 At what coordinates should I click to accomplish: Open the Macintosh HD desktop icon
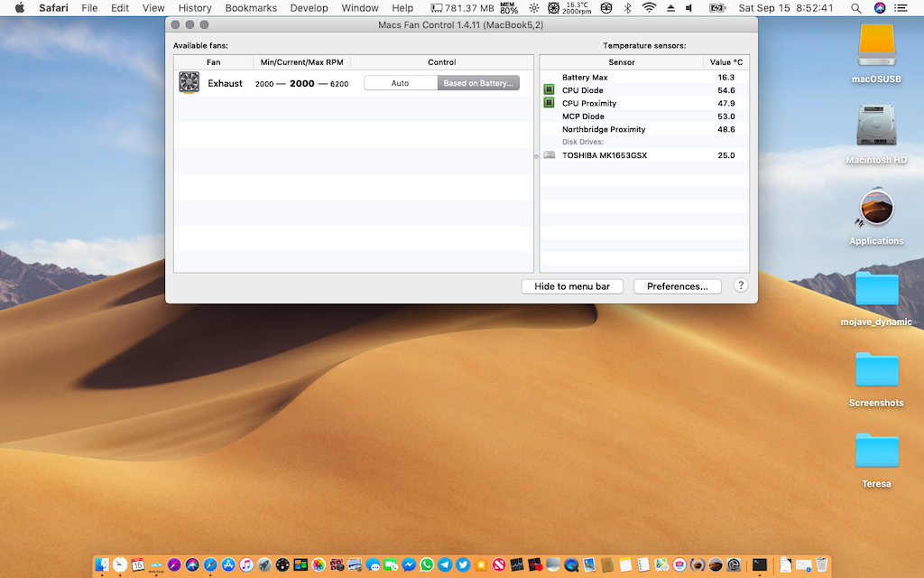876,126
